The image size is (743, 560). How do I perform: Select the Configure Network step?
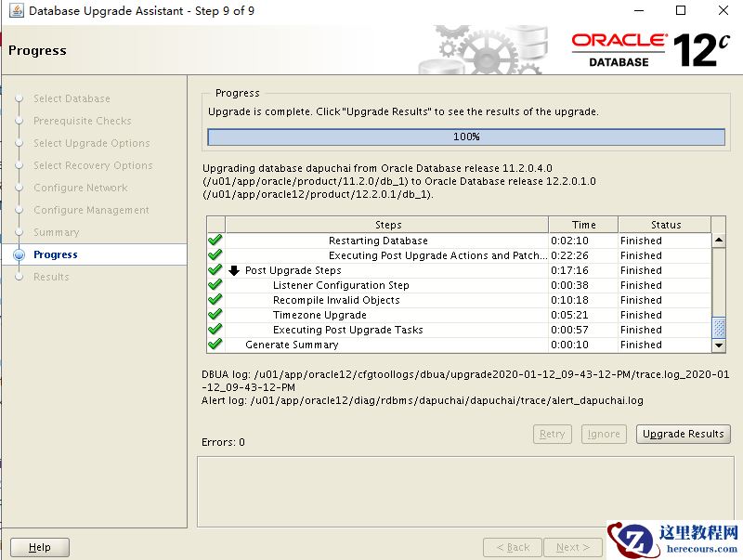(x=81, y=188)
